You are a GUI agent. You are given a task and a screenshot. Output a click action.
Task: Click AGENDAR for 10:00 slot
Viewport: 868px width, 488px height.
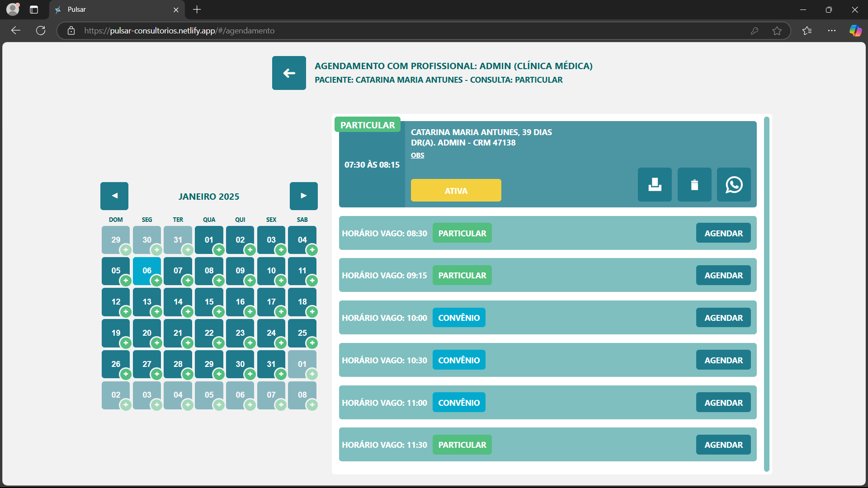click(723, 318)
